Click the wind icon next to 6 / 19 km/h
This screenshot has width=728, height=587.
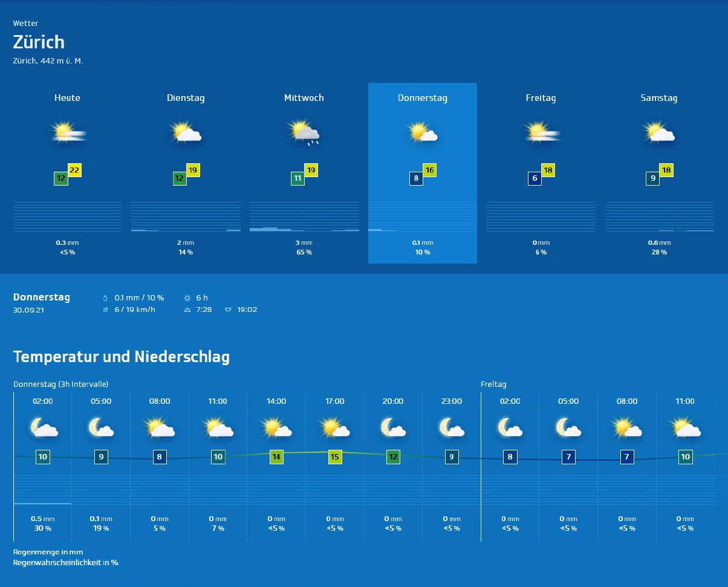point(106,310)
